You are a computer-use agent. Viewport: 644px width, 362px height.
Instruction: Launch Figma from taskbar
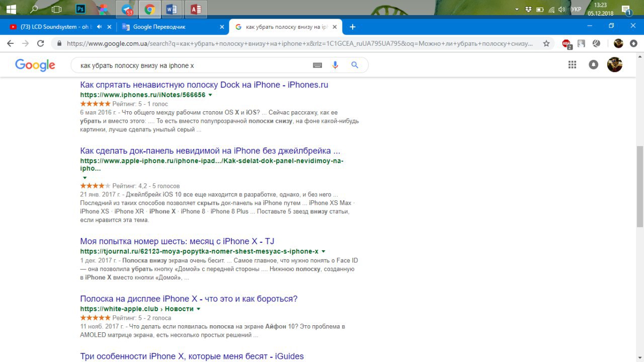(103, 9)
